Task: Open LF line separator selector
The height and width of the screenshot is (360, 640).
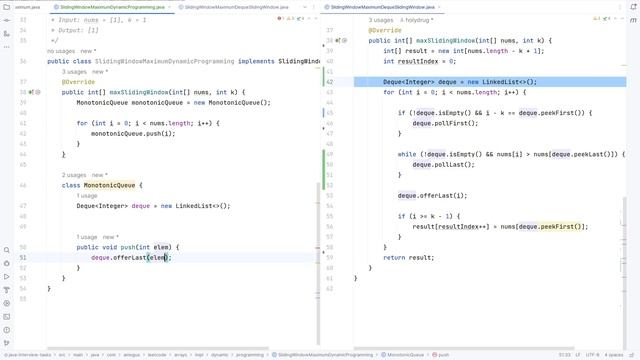Action: pyautogui.click(x=578, y=355)
